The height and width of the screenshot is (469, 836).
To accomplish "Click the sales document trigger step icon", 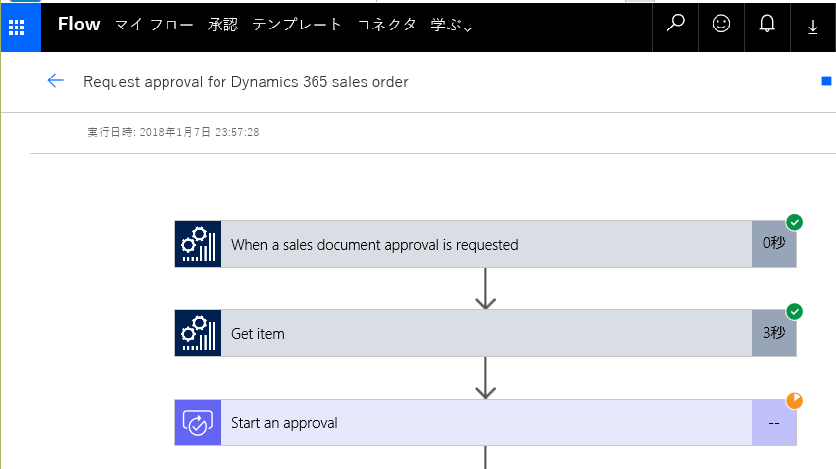I will (x=198, y=244).
